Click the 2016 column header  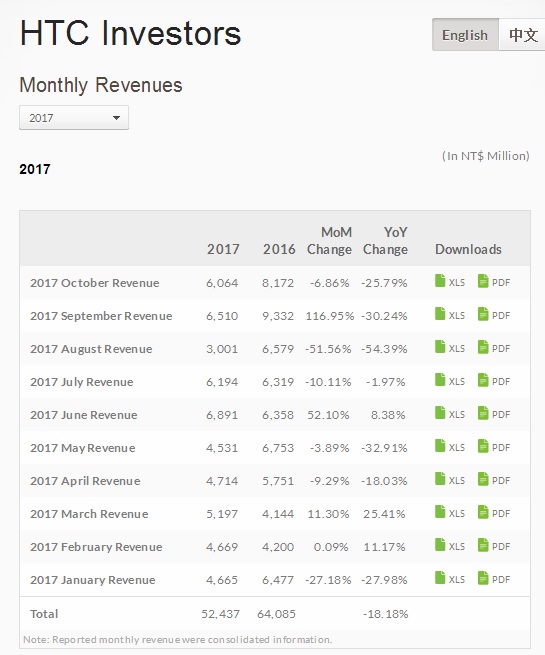coord(279,249)
